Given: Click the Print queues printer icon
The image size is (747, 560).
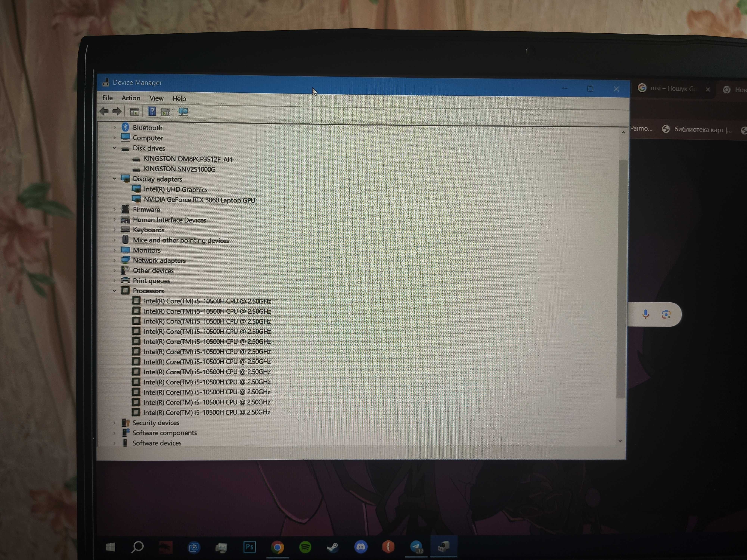Looking at the screenshot, I should click(125, 280).
